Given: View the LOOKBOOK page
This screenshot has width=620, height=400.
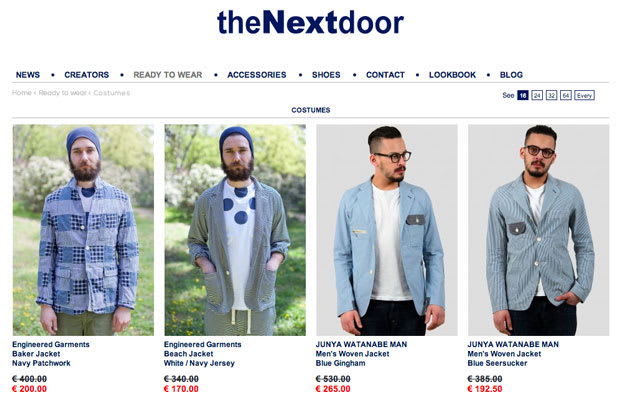Looking at the screenshot, I should (x=452, y=75).
